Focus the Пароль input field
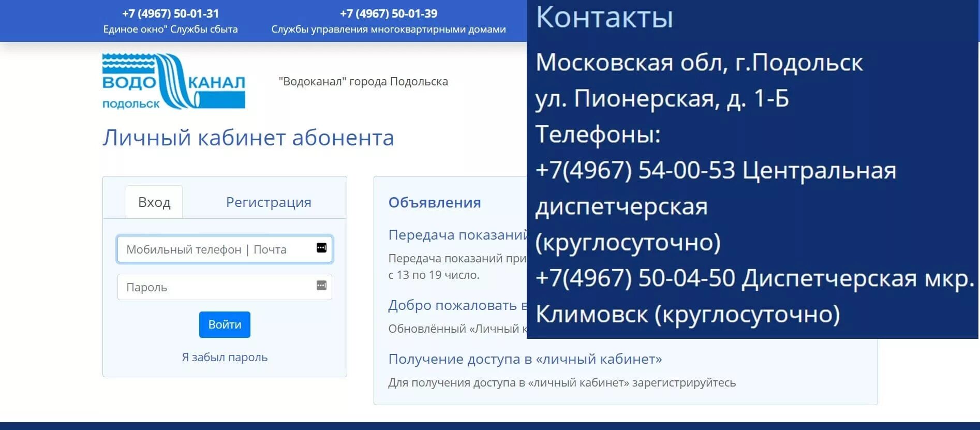The width and height of the screenshot is (980, 430). (x=225, y=287)
